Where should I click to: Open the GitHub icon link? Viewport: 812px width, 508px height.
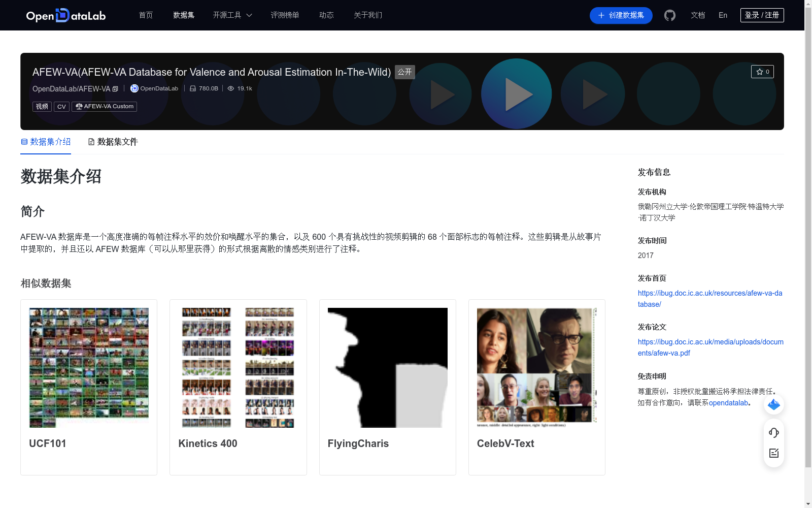coord(670,15)
